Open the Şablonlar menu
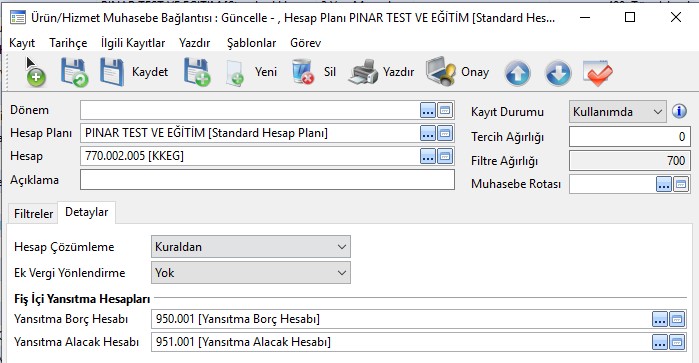 click(x=251, y=43)
